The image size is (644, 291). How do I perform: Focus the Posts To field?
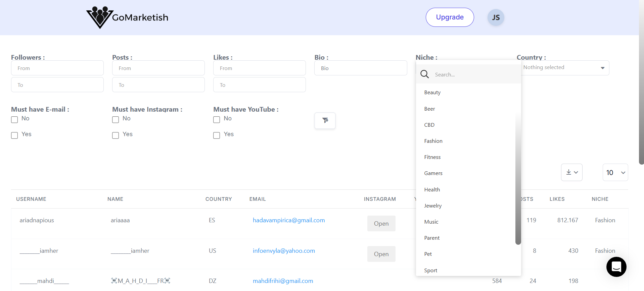pos(158,85)
